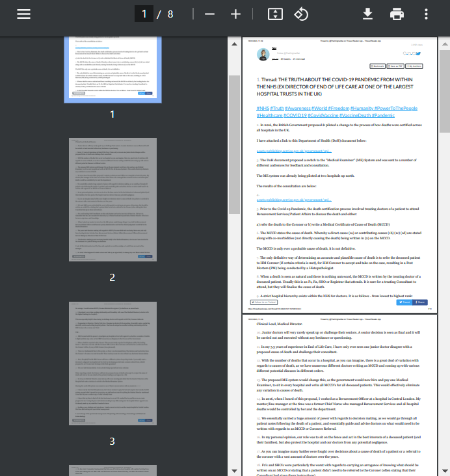The image size is (450, 476).
Task: Click the document scroll up arrow
Action: tap(445, 44)
